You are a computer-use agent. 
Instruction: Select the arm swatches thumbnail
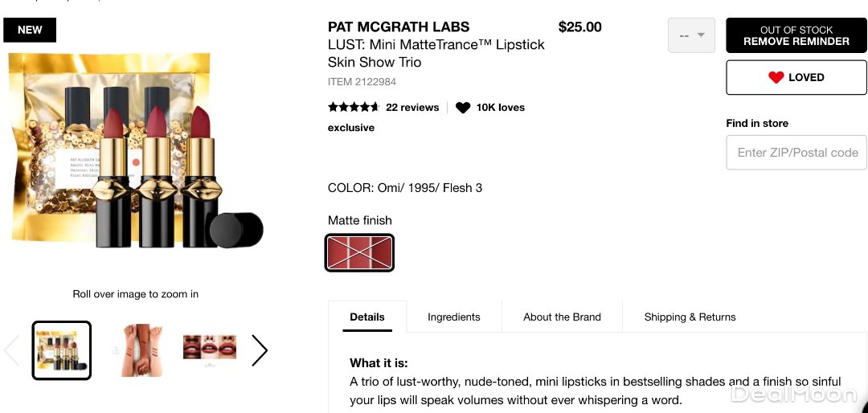tap(136, 350)
